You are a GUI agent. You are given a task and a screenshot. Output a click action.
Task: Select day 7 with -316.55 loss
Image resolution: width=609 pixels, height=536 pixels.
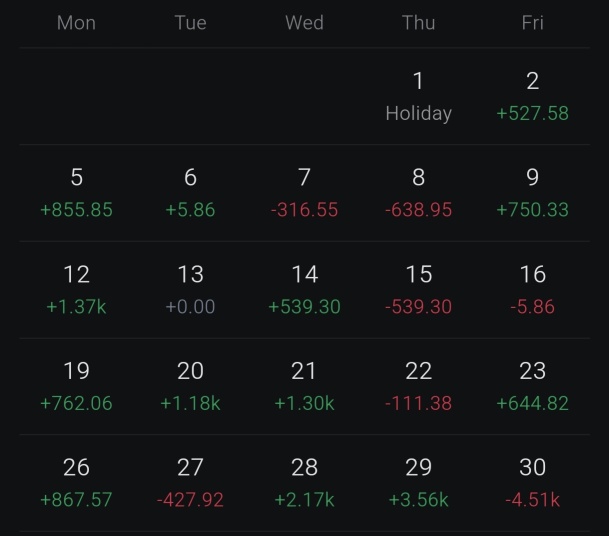(304, 193)
